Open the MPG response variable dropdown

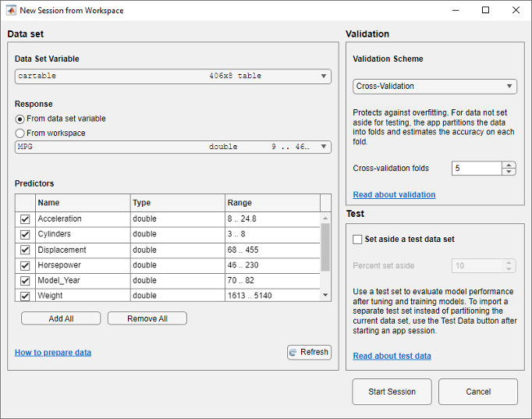[172, 147]
